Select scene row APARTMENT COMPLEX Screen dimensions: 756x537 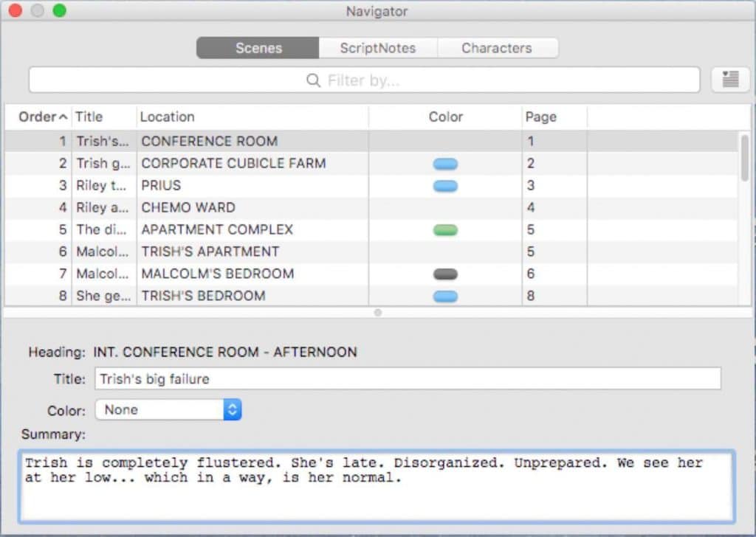click(371, 229)
